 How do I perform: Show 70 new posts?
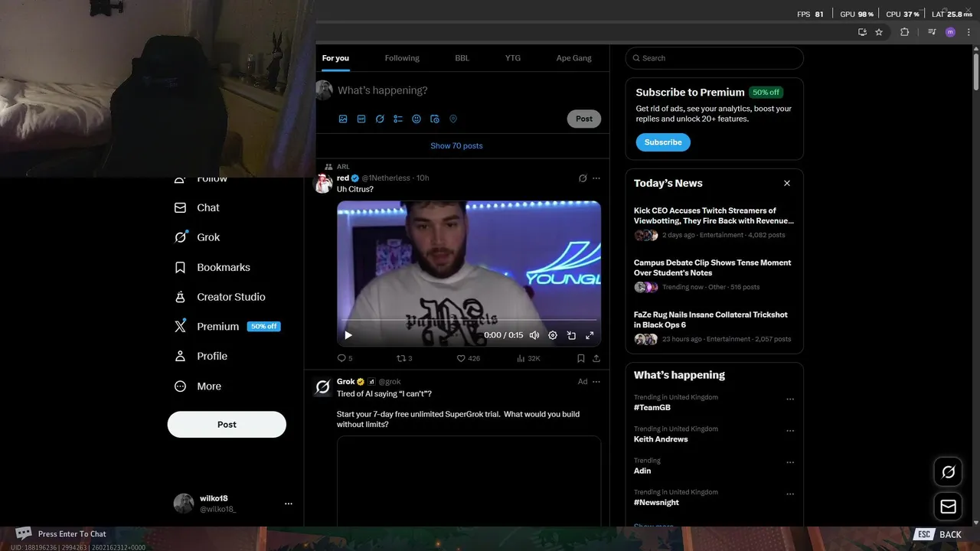[x=456, y=145]
